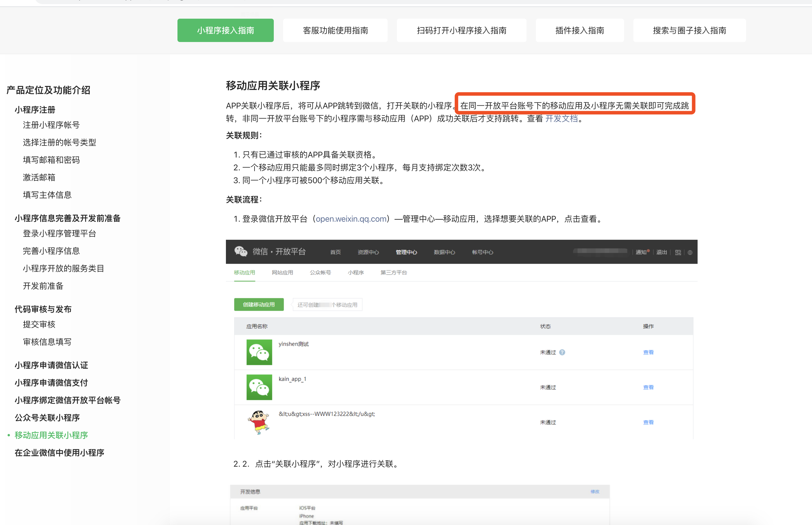Switch to the 客服功能使用指南 tab

point(335,30)
